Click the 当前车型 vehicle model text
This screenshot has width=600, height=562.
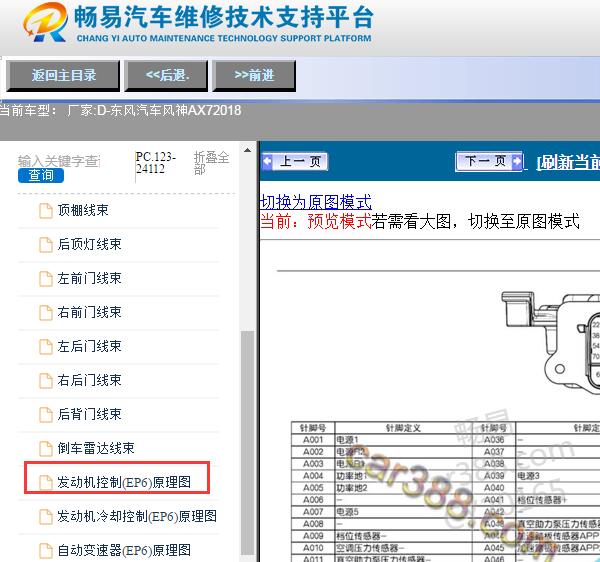click(x=121, y=111)
